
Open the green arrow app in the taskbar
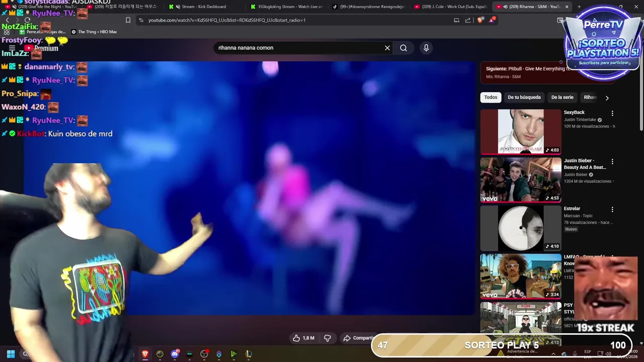[234, 354]
